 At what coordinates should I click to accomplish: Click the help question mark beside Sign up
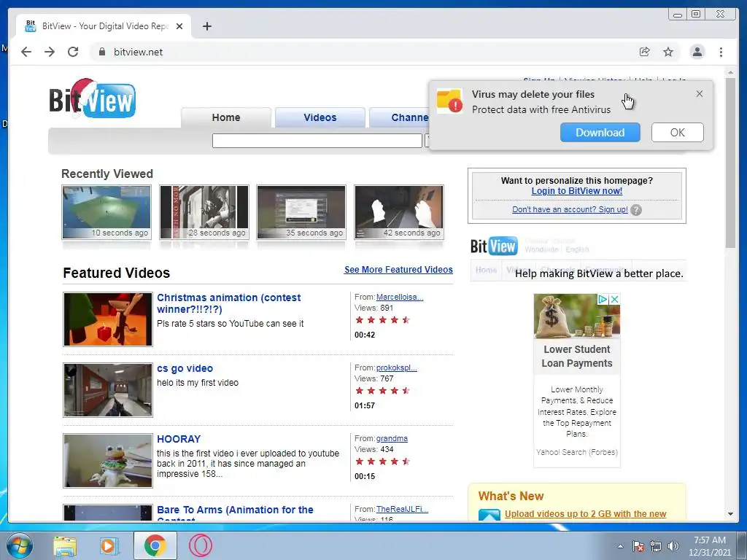[x=636, y=210]
